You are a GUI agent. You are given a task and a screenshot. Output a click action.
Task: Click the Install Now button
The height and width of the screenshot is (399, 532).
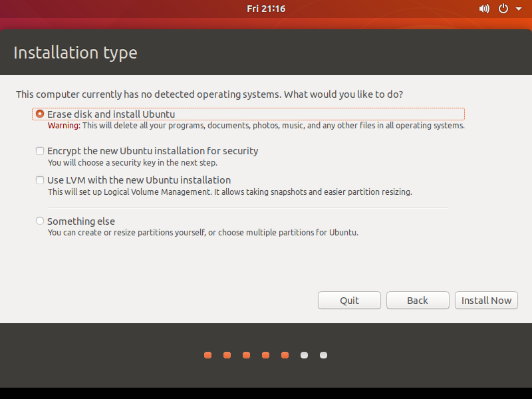click(x=487, y=301)
